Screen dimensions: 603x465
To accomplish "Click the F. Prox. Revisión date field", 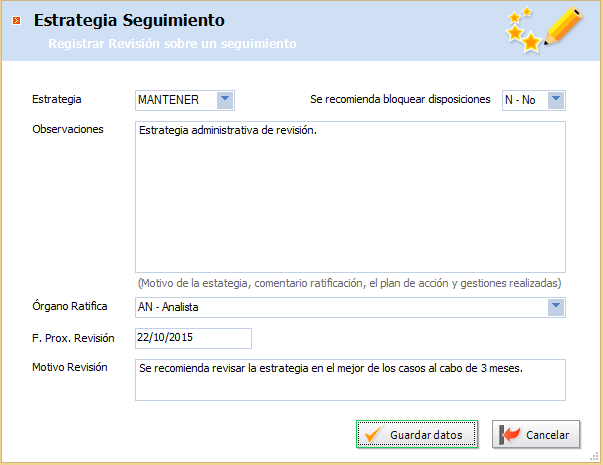I will [x=193, y=338].
